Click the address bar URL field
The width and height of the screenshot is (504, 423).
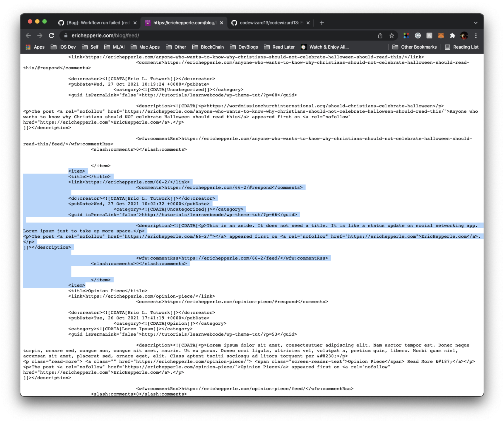(216, 36)
